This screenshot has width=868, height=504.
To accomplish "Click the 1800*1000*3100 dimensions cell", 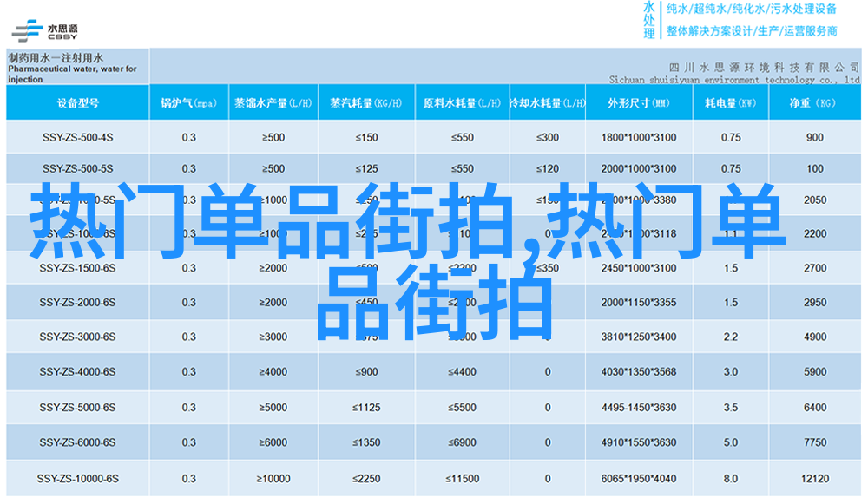I will 638,137.
